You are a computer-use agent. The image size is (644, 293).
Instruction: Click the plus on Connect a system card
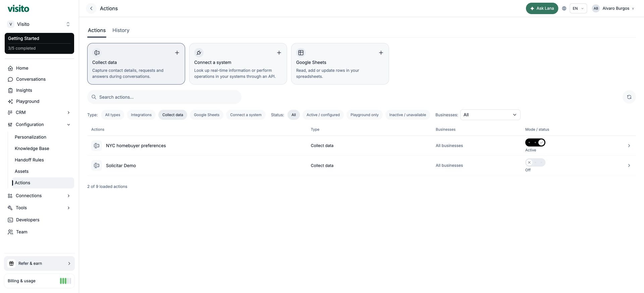click(279, 53)
